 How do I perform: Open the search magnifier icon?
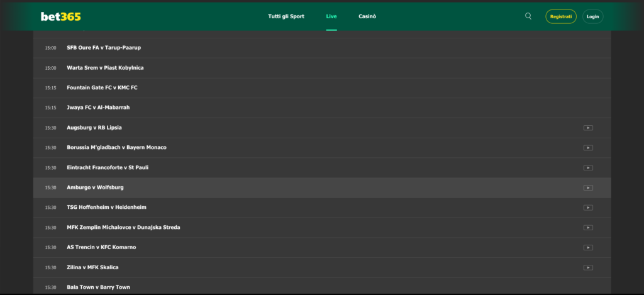click(528, 16)
